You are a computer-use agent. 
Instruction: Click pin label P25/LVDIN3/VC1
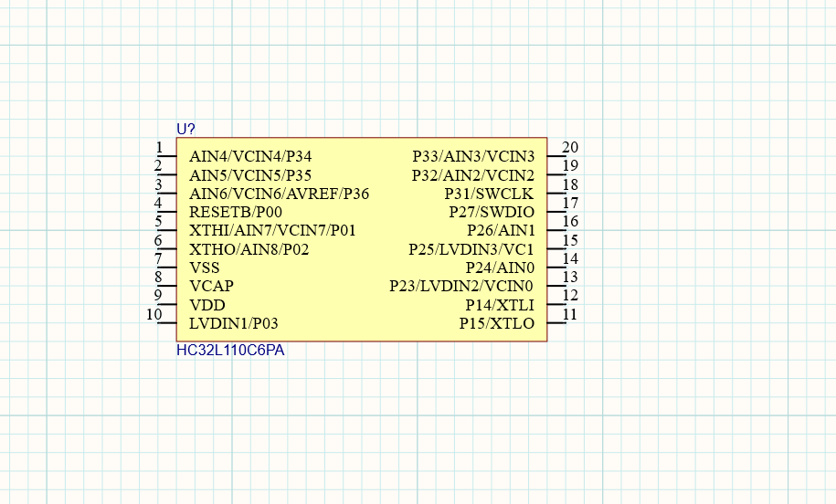471,249
